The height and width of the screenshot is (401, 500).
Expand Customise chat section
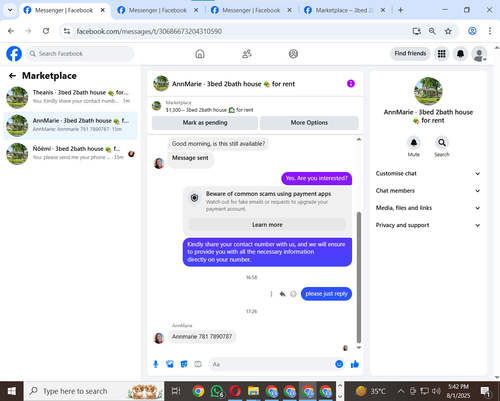428,173
